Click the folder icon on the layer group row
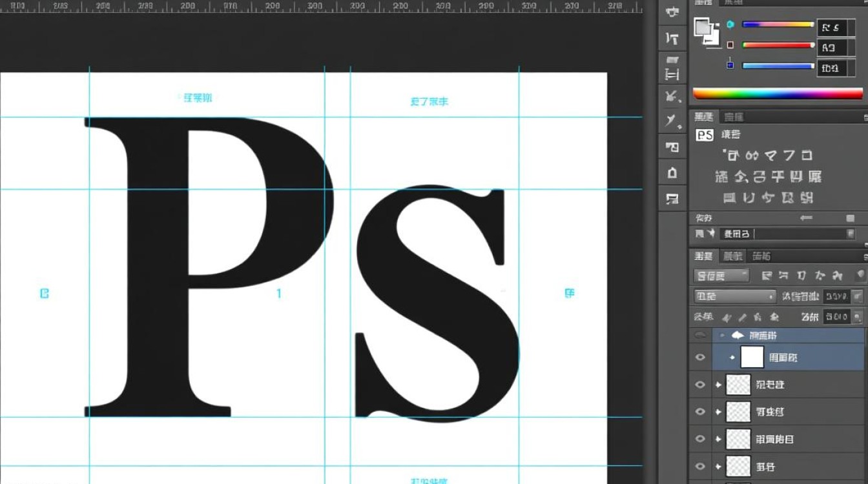This screenshot has width=868, height=484. 737,336
